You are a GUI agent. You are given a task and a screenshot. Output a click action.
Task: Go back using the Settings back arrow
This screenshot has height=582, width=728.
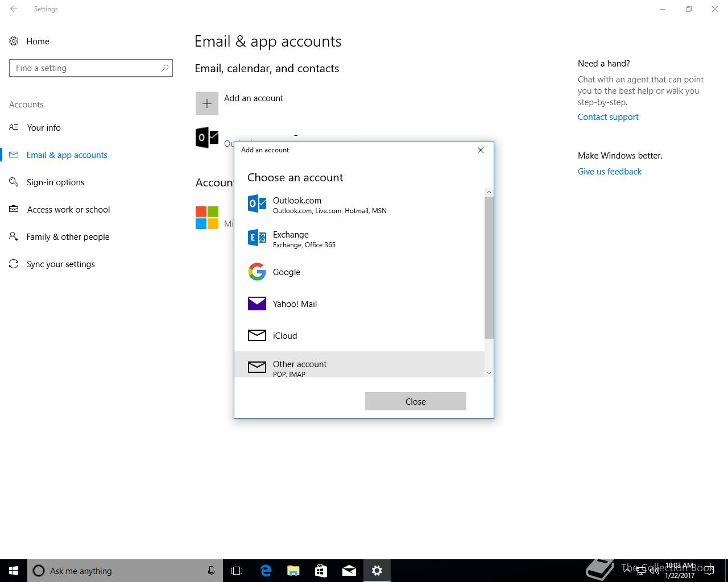click(x=14, y=9)
